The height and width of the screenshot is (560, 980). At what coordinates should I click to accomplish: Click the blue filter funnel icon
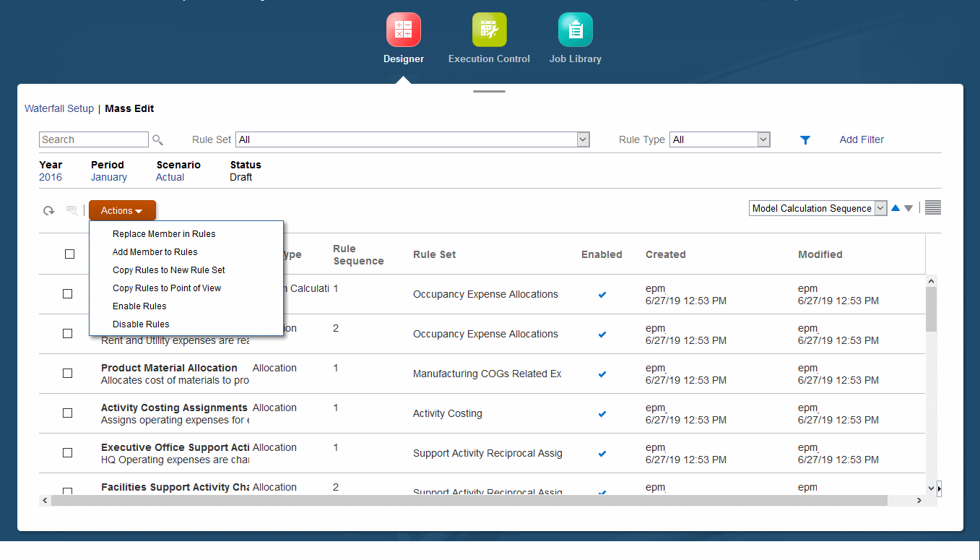pyautogui.click(x=805, y=140)
